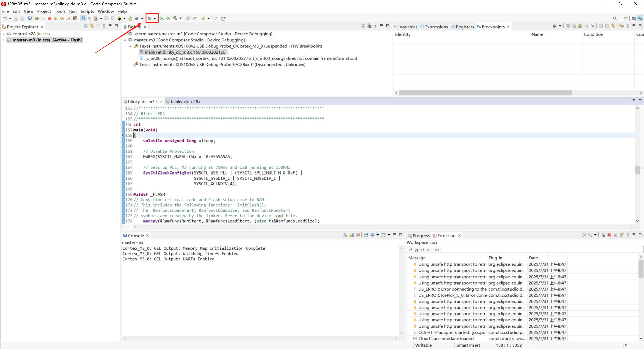Click the Search magnifier icon
Image resolution: width=644 pixels, height=349 pixels.
(615, 19)
